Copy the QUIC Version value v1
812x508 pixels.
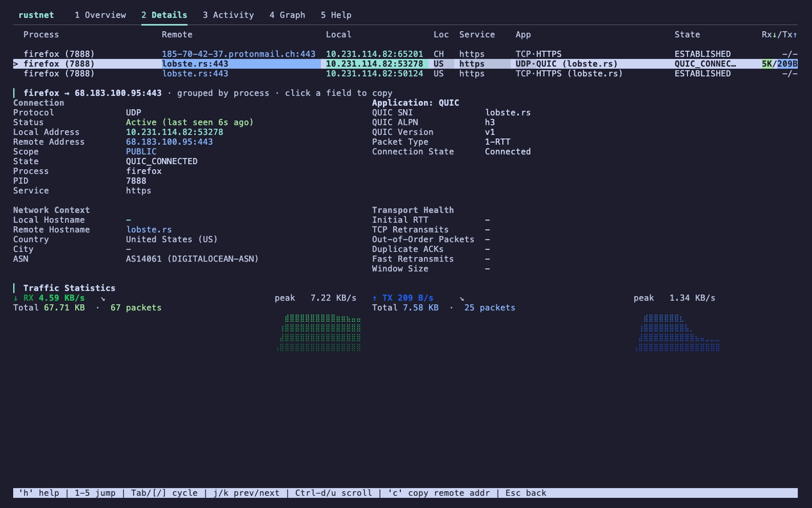(490, 132)
